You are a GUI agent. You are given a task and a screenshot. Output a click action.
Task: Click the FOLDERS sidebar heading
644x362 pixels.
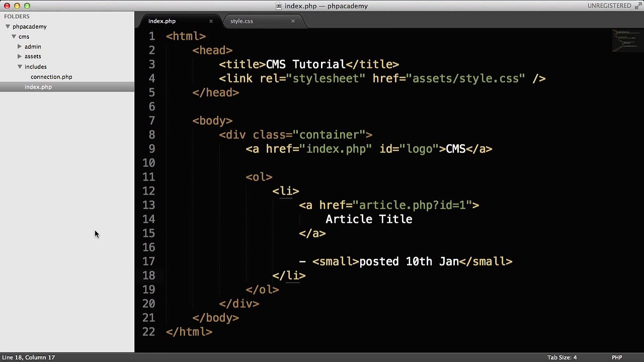pyautogui.click(x=17, y=17)
